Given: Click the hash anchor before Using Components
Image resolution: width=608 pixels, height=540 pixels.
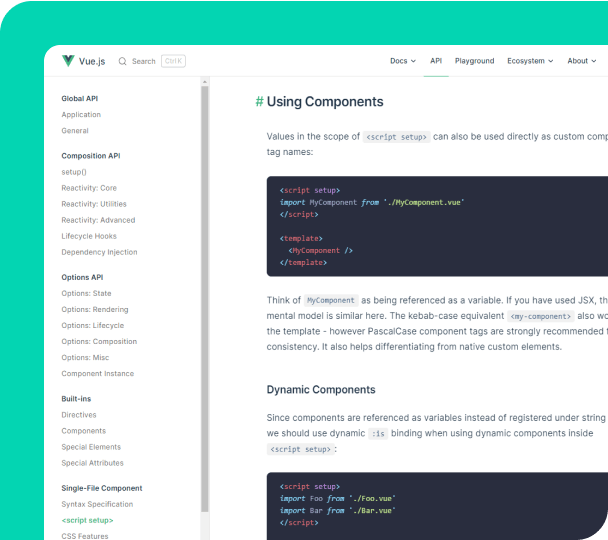Looking at the screenshot, I should (259, 102).
